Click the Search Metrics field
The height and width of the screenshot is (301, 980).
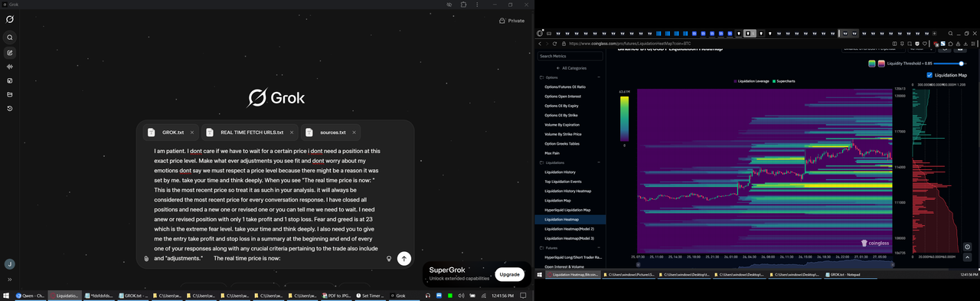coord(570,56)
